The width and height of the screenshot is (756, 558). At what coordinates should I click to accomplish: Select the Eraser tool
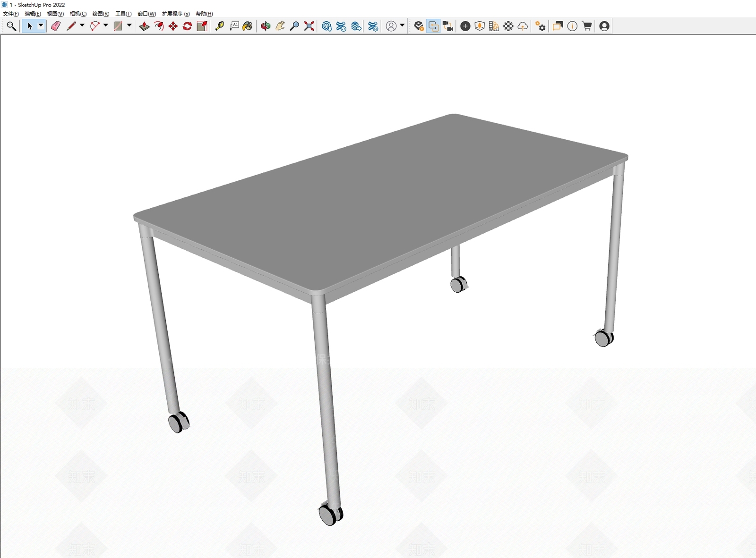pyautogui.click(x=56, y=26)
